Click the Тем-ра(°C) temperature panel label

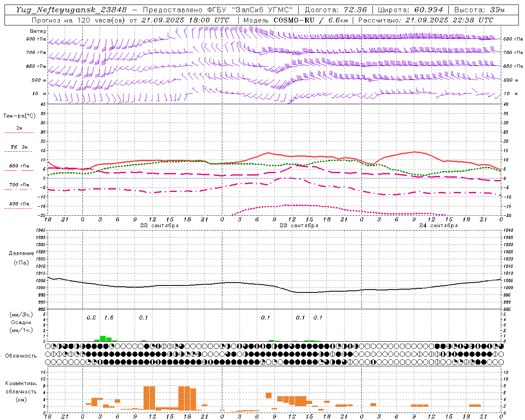[x=19, y=116]
